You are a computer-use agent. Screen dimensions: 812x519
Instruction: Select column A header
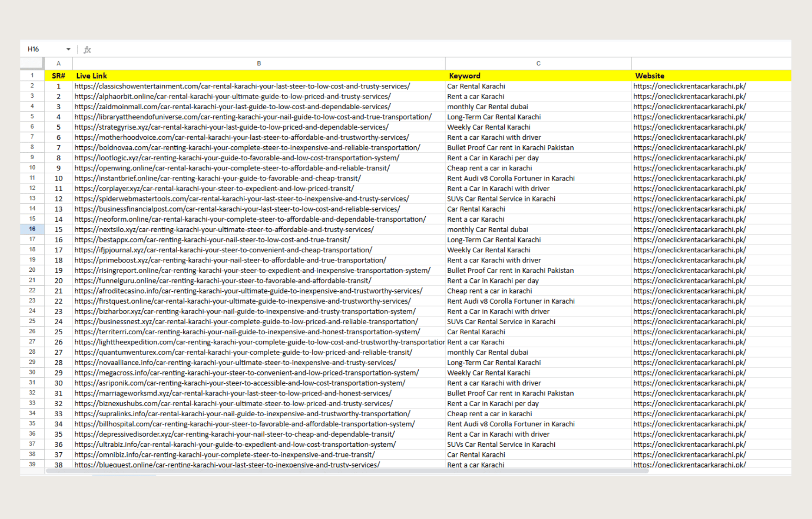pyautogui.click(x=58, y=63)
